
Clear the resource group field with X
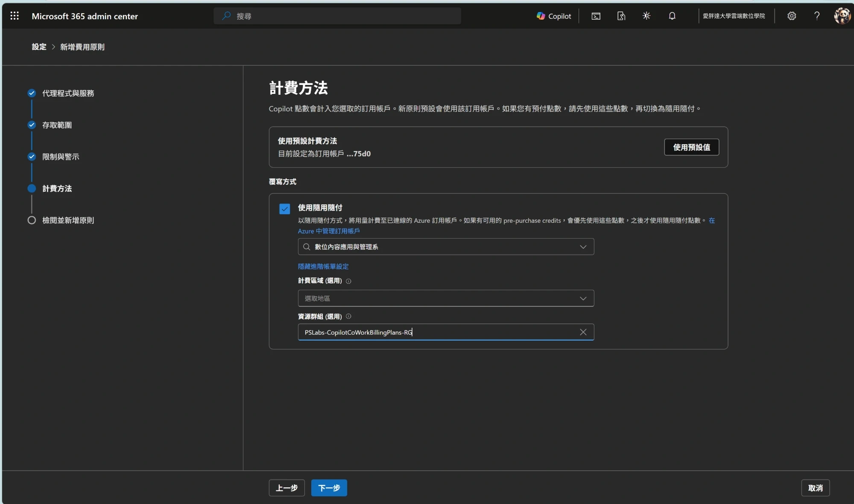coord(583,332)
